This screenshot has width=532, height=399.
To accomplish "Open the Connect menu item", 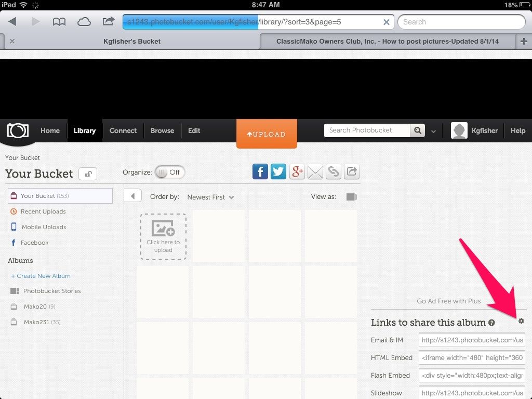I will [123, 130].
